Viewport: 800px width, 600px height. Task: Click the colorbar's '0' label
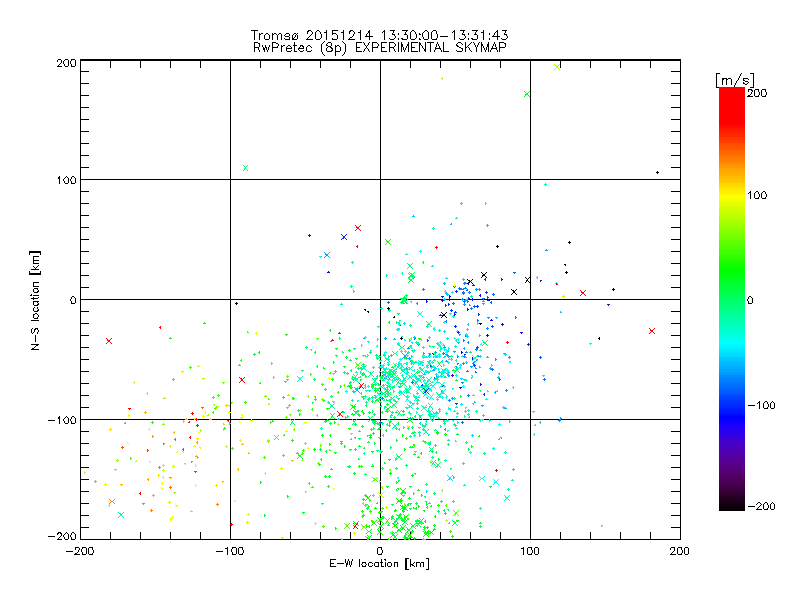point(750,300)
